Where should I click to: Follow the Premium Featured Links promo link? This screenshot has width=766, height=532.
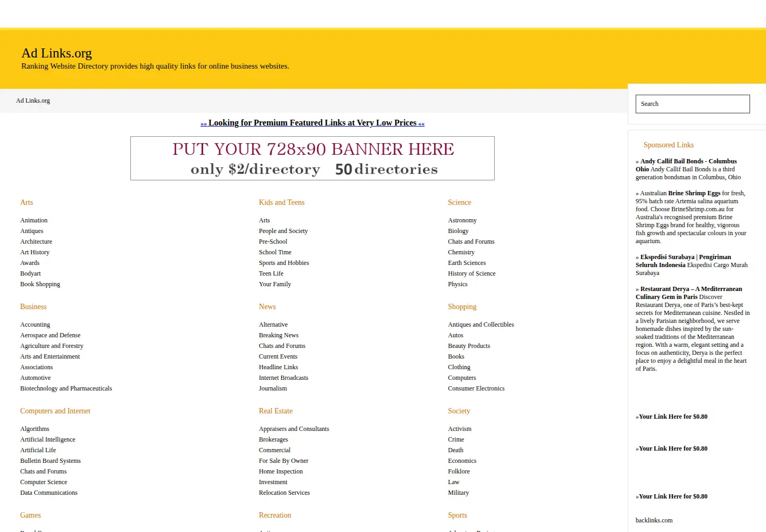point(312,123)
